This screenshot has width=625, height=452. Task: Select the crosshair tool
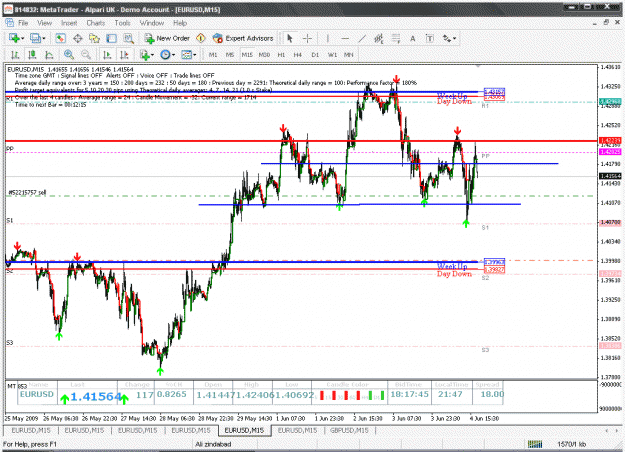tap(307, 38)
